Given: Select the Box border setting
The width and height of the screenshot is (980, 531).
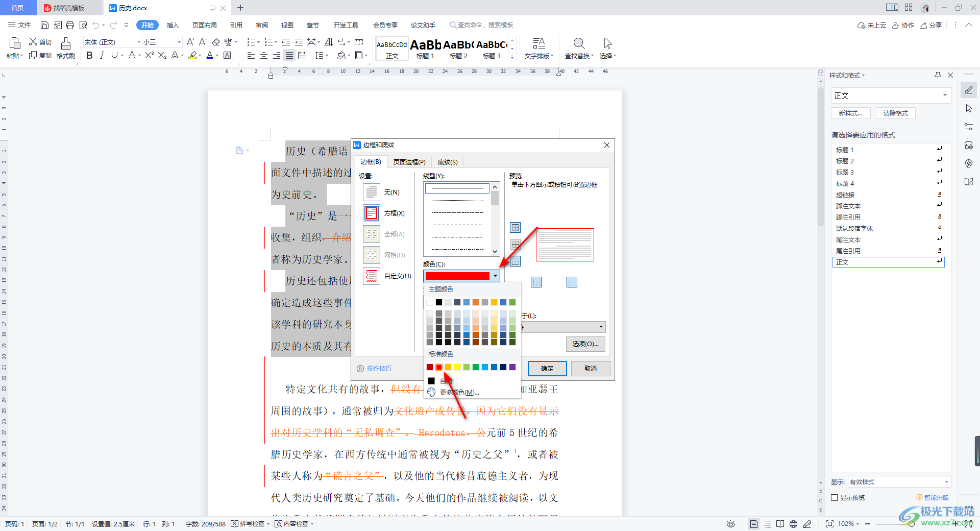Looking at the screenshot, I should coord(372,213).
